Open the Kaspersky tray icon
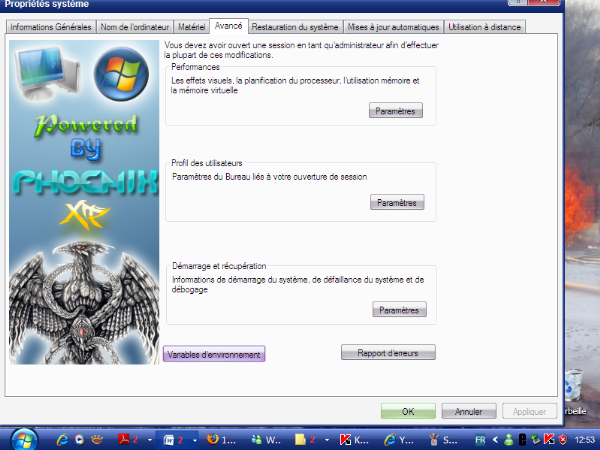Screen dimensions: 600x450 point(549,440)
